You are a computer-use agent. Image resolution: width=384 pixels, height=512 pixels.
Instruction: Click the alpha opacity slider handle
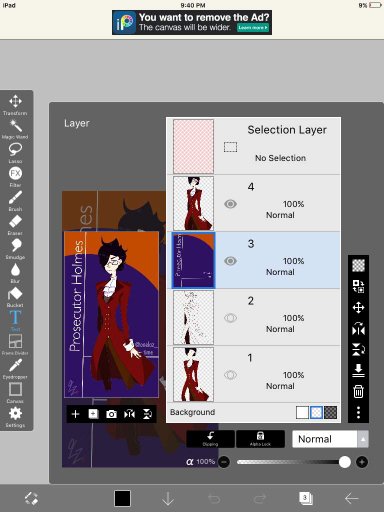(344, 462)
